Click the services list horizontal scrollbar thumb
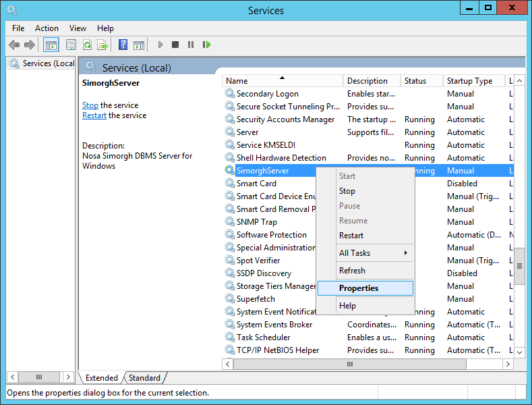 pos(350,364)
